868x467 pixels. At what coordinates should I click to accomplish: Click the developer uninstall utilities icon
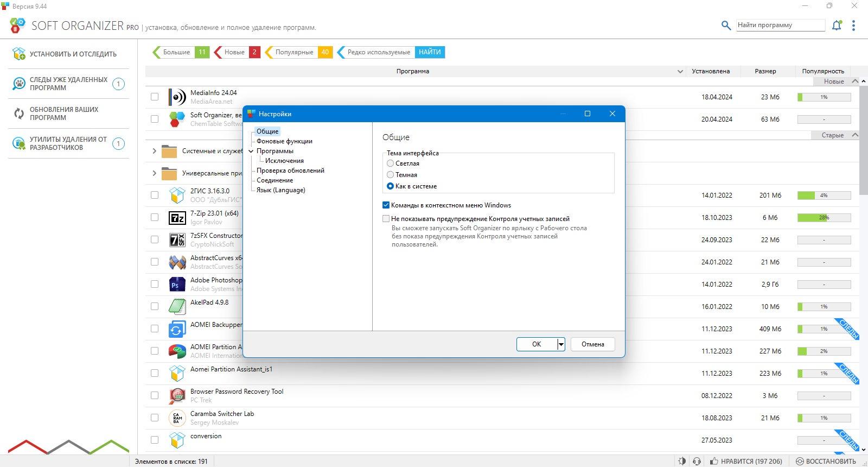pos(19,143)
